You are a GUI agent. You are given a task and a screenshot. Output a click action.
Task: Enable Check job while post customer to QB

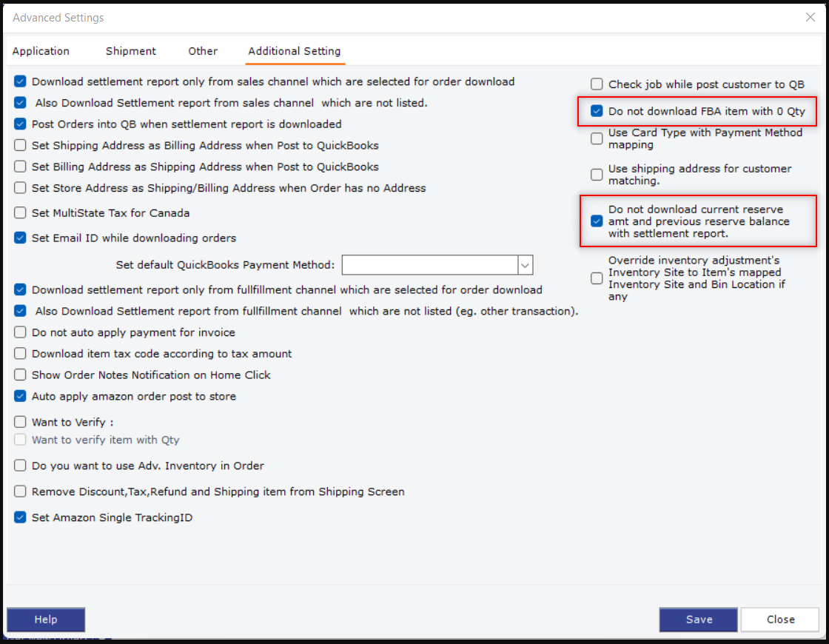[597, 85]
